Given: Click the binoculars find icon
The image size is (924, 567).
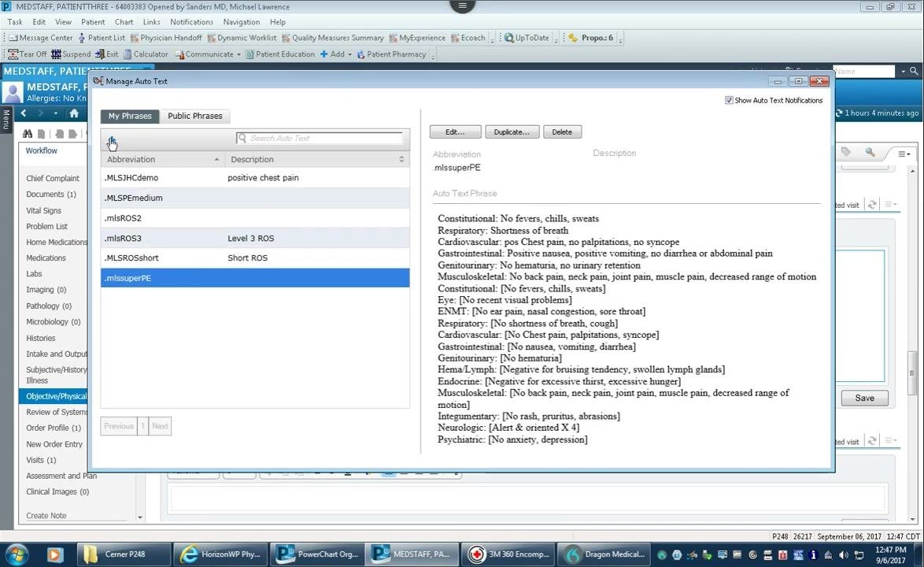Looking at the screenshot, I should point(27,134).
